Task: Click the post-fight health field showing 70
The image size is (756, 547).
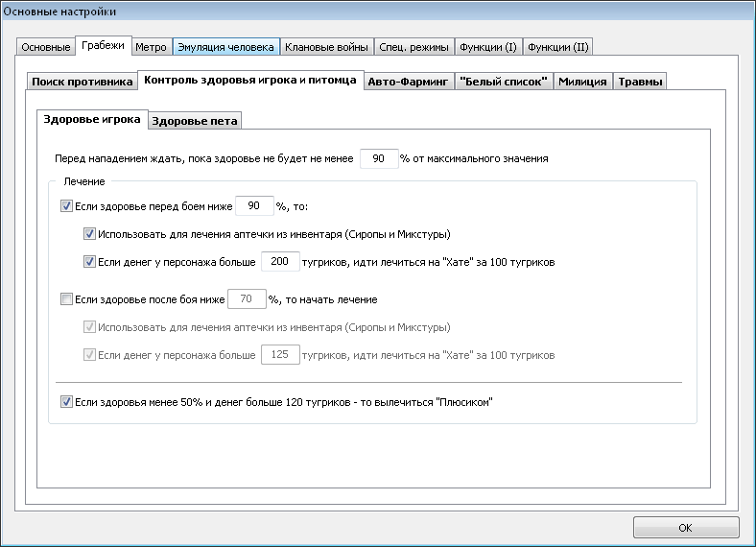Action: [x=247, y=299]
